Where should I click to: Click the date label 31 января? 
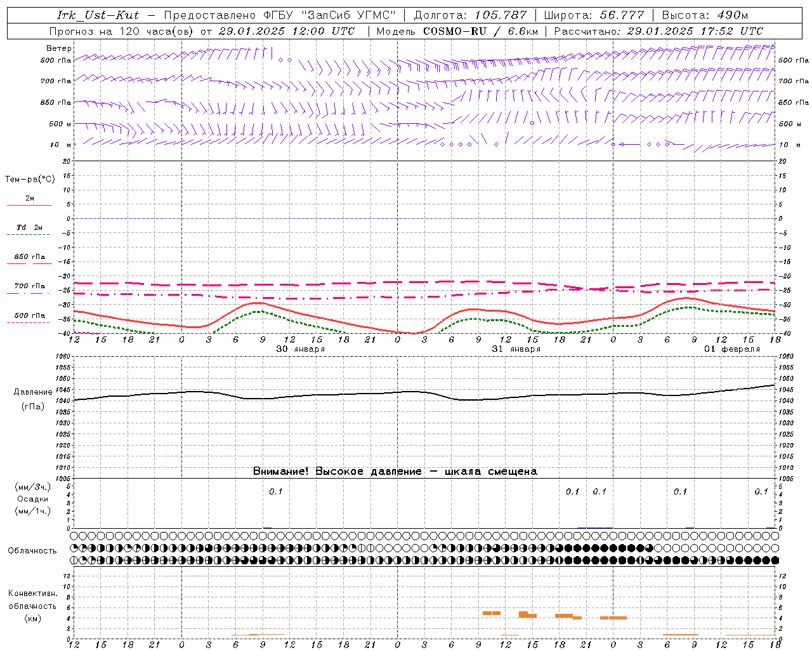[x=516, y=349]
